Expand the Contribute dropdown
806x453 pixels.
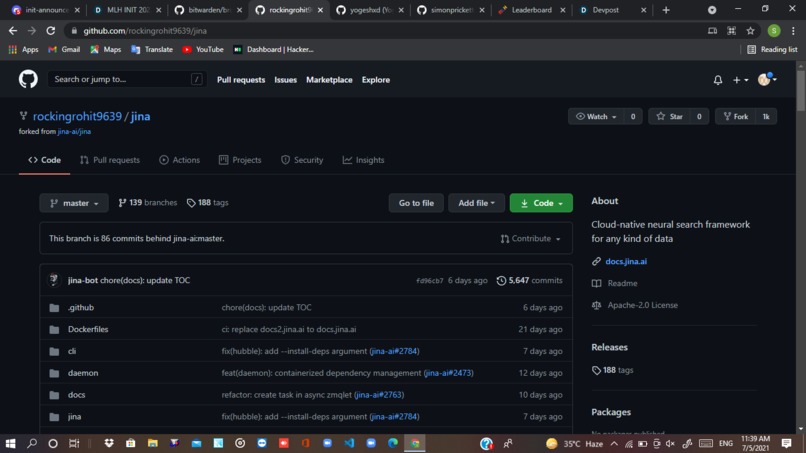coord(530,239)
